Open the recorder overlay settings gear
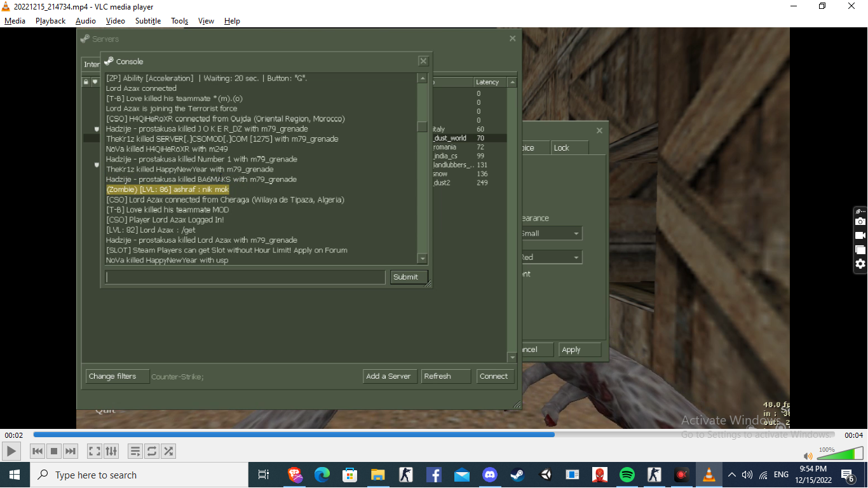This screenshot has height=488, width=868. [860, 264]
